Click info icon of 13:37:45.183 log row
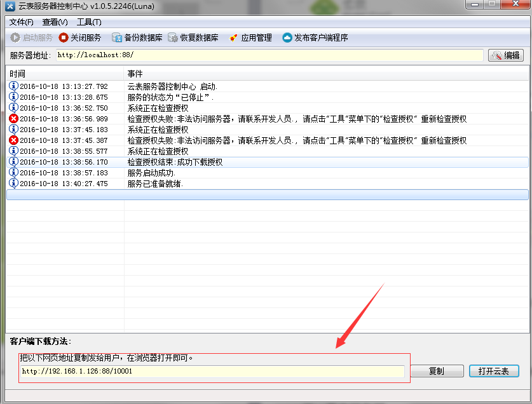 coord(13,130)
